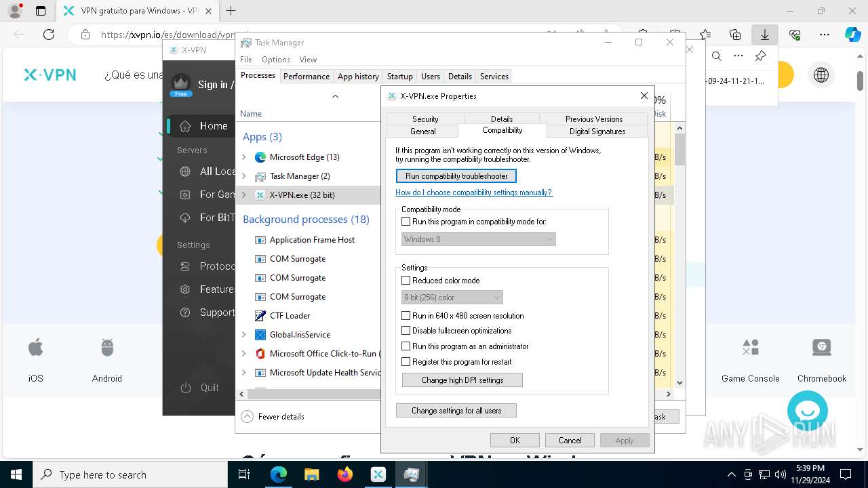Expand the X-VPN.exe (32 bit) process group
Image resolution: width=868 pixels, height=488 pixels.
244,195
